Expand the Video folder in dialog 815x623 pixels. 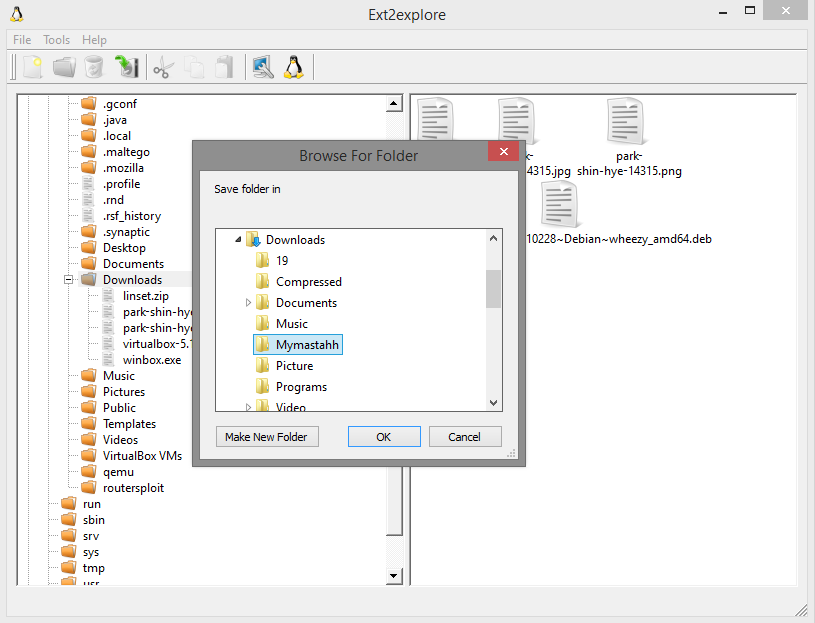(x=248, y=407)
